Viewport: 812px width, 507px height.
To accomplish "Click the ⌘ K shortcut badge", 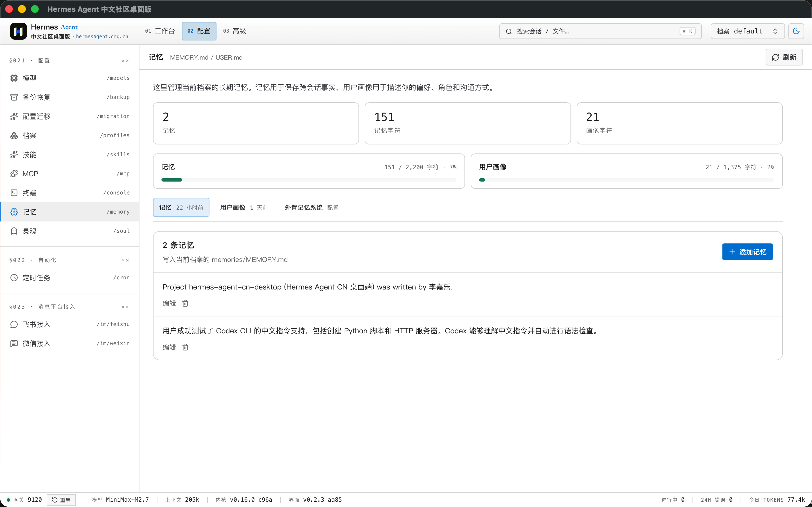I will [687, 31].
